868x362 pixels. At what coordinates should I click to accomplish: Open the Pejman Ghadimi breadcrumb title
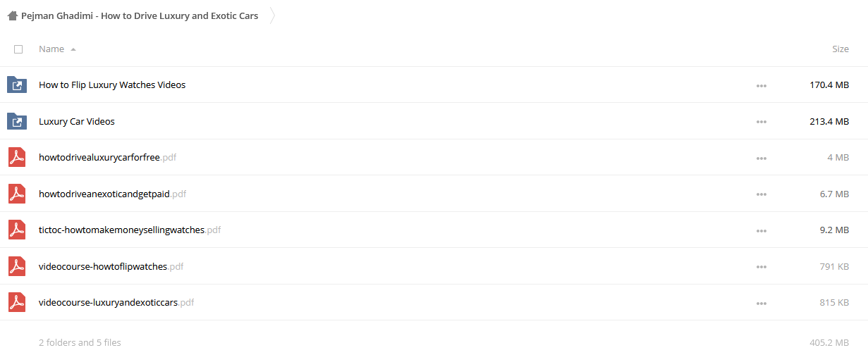(140, 15)
